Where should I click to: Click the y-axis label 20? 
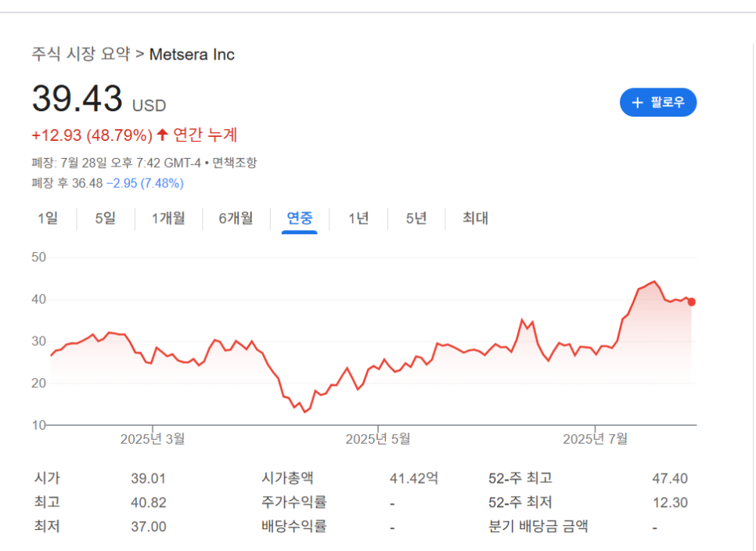pos(38,384)
